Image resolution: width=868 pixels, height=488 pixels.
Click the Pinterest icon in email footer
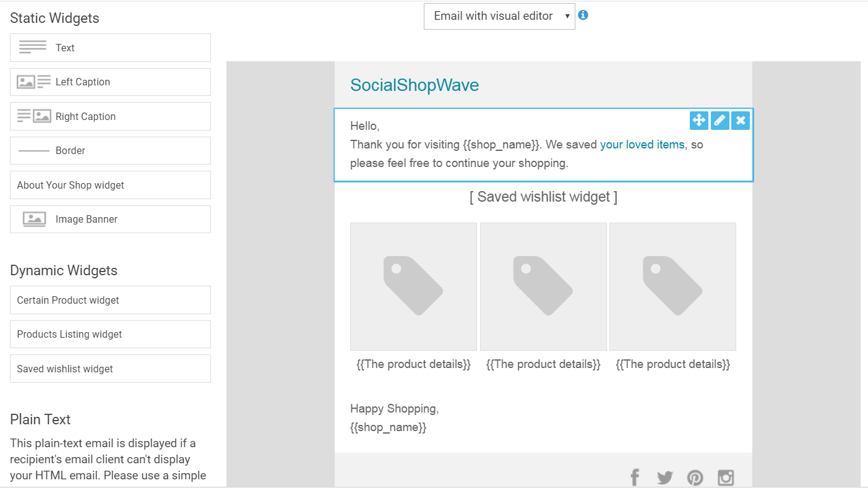695,478
